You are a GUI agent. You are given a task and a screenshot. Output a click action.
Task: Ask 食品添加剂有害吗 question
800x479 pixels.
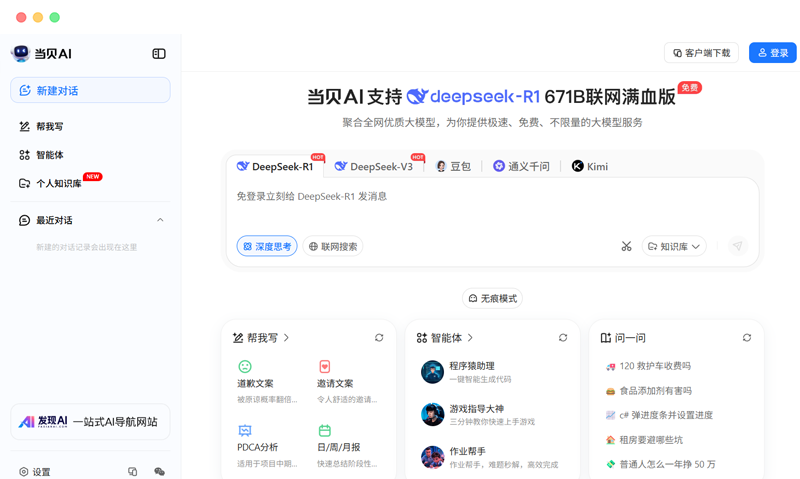pos(656,391)
